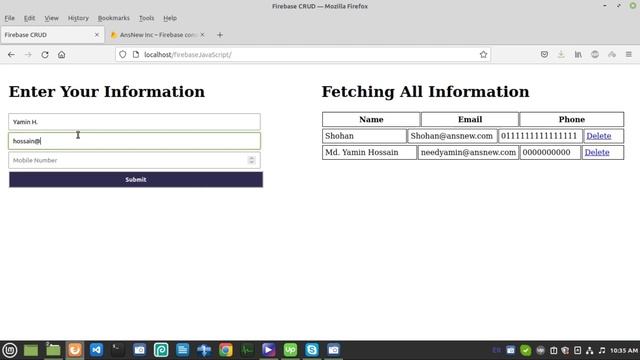The image size is (640, 360).
Task: Open the terminal from the taskbar
Action: click(x=118, y=350)
